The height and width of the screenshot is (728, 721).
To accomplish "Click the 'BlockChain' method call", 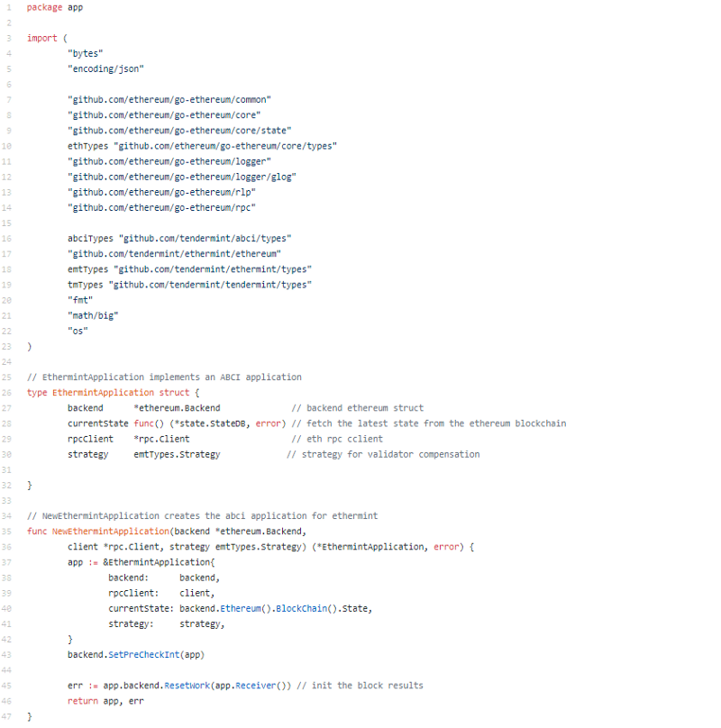I will pos(302,609).
